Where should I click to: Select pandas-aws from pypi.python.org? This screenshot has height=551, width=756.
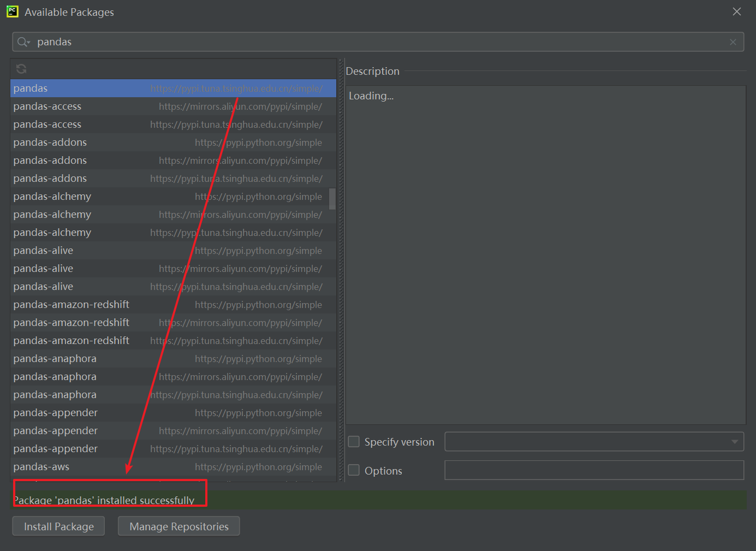173,467
